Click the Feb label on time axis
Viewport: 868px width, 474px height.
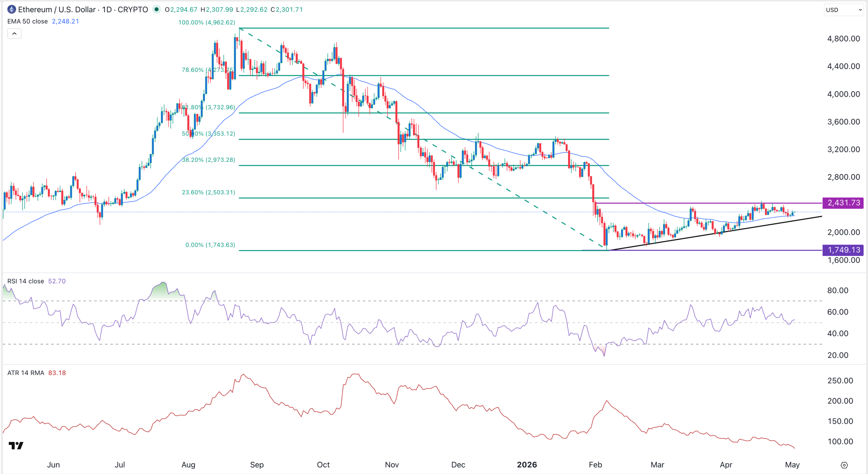coord(595,465)
